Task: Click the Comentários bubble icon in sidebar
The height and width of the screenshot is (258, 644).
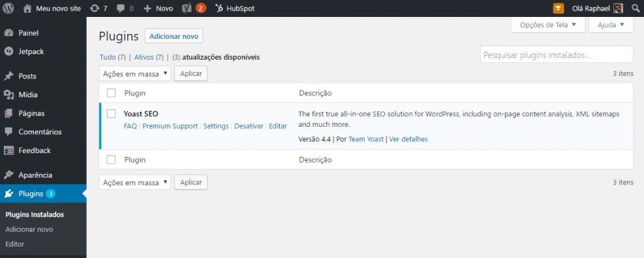Action: pos(9,132)
